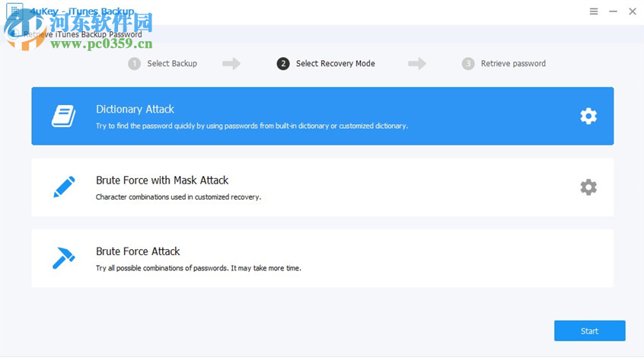
Task: Minimize the 4uKey window
Action: [x=613, y=11]
